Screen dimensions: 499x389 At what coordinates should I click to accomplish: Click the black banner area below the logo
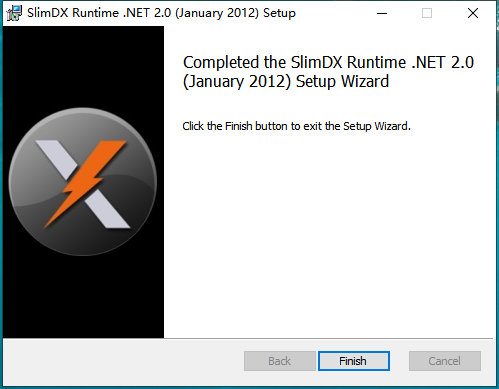83,297
